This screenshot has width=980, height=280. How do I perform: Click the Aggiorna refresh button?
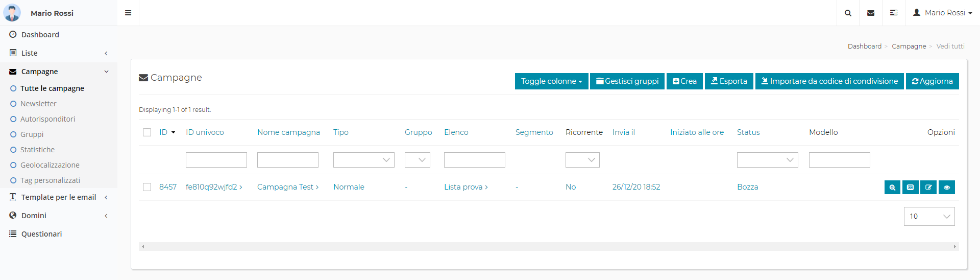point(932,81)
